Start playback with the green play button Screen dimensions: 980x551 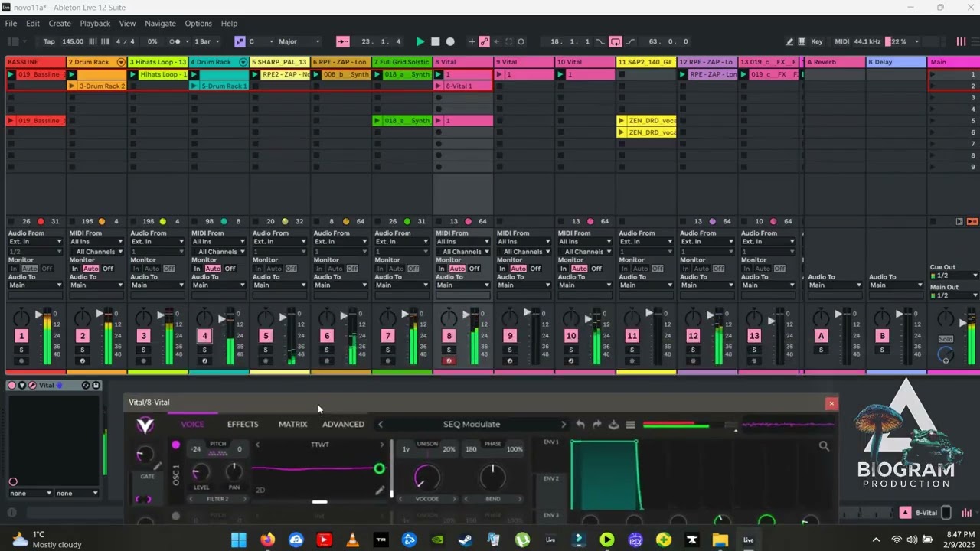tap(420, 41)
